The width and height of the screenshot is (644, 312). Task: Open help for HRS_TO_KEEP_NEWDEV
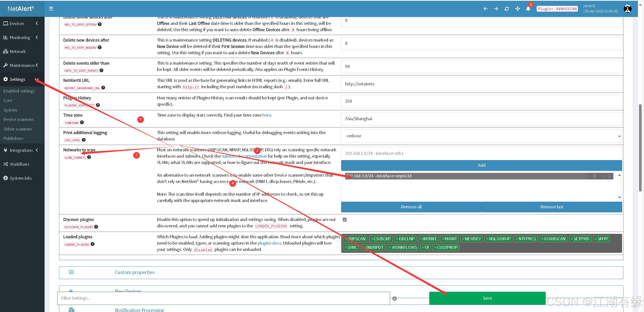100,47
